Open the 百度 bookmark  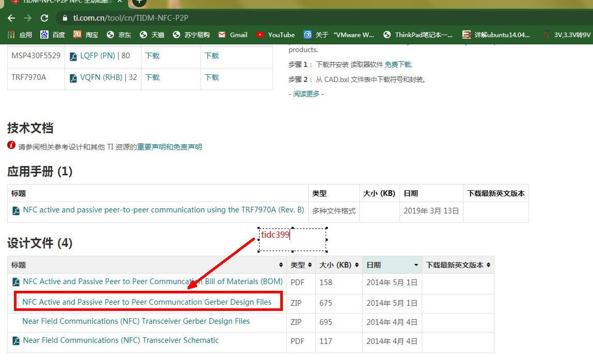click(x=53, y=35)
